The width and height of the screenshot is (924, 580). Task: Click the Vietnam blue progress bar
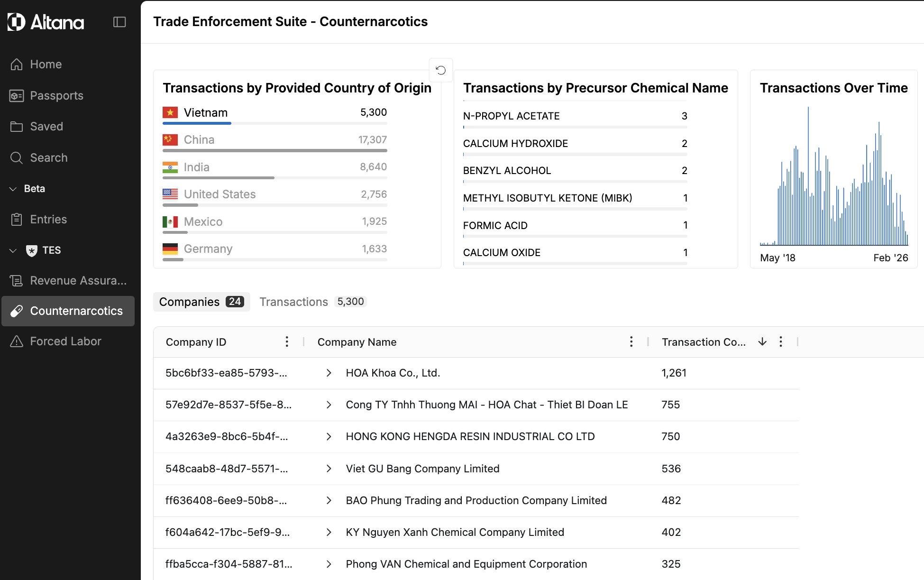[197, 123]
